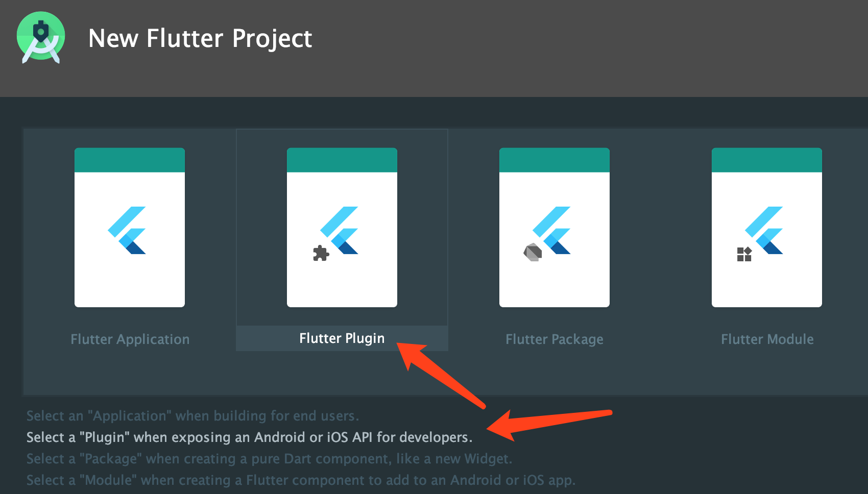Click the "Package" description line

[270, 459]
